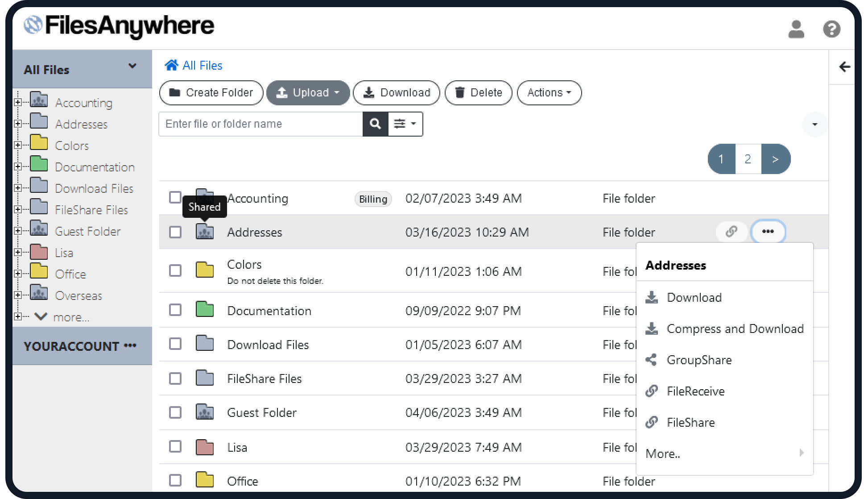Click the All Files breadcrumb link
Image resolution: width=868 pixels, height=499 pixels.
pos(203,66)
